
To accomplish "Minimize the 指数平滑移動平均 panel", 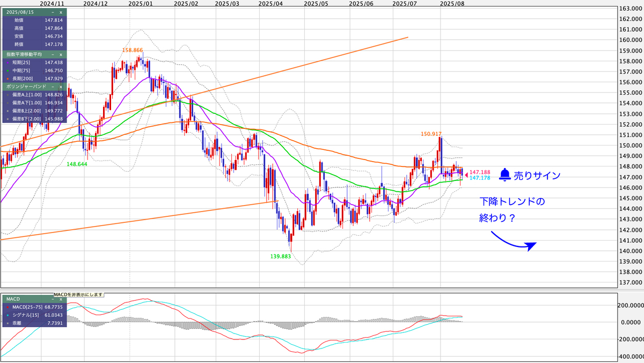I will pos(53,54).
